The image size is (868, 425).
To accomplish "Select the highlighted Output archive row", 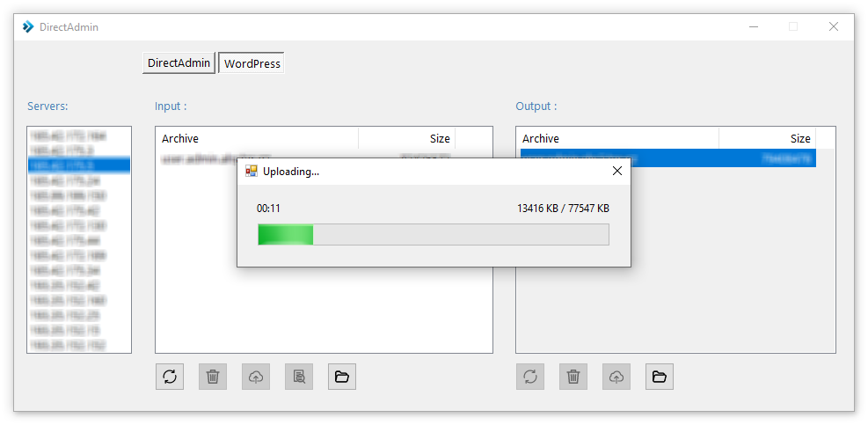I will (x=667, y=158).
